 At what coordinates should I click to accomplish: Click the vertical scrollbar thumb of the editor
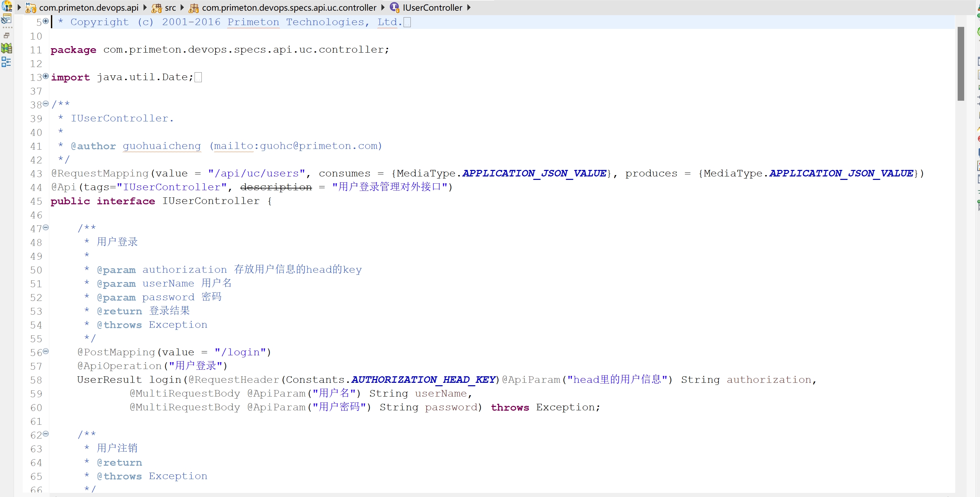[961, 63]
